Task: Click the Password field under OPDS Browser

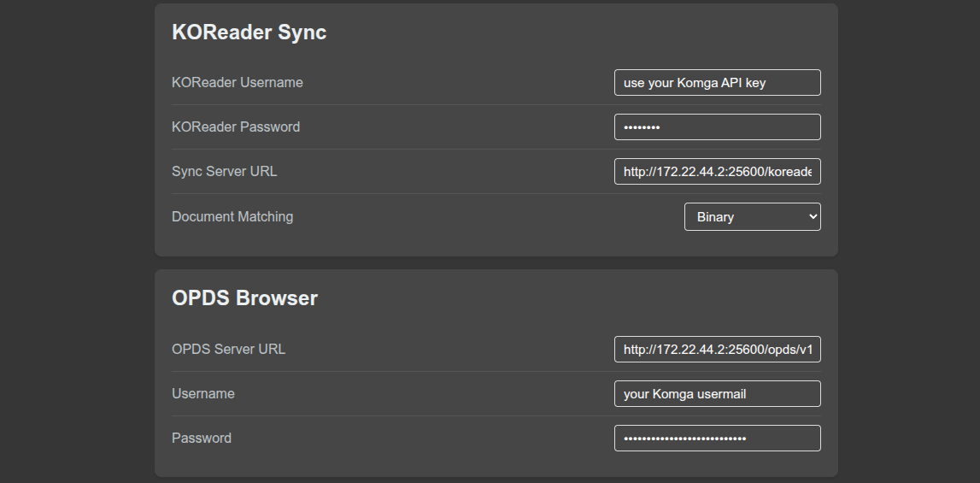Action: [717, 439]
